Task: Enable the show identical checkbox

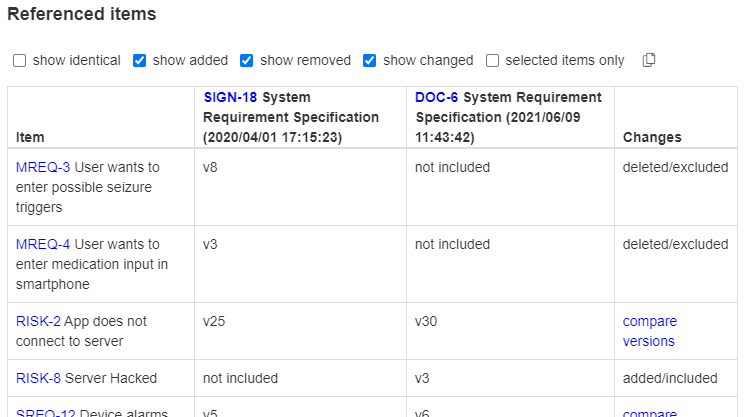Action: click(x=20, y=61)
